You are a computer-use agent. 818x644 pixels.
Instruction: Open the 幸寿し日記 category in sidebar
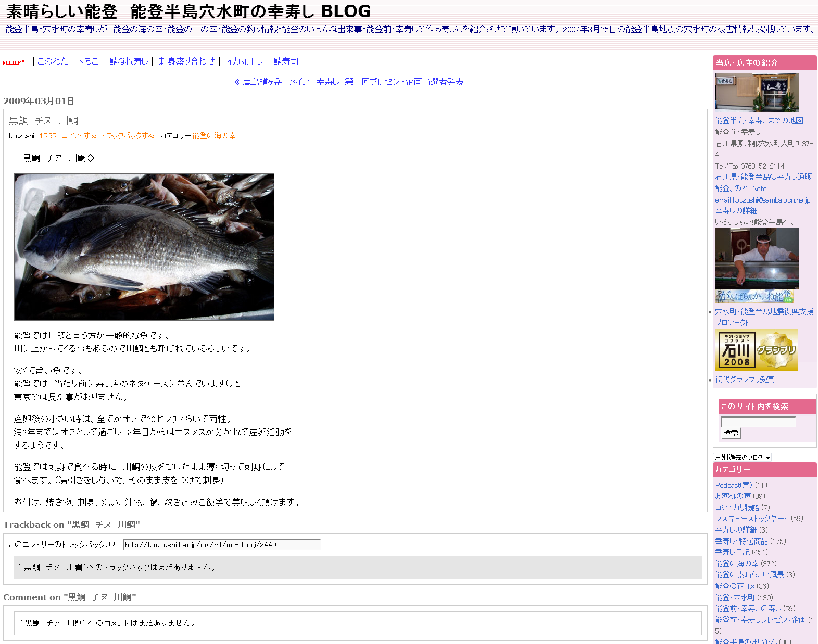pos(732,552)
